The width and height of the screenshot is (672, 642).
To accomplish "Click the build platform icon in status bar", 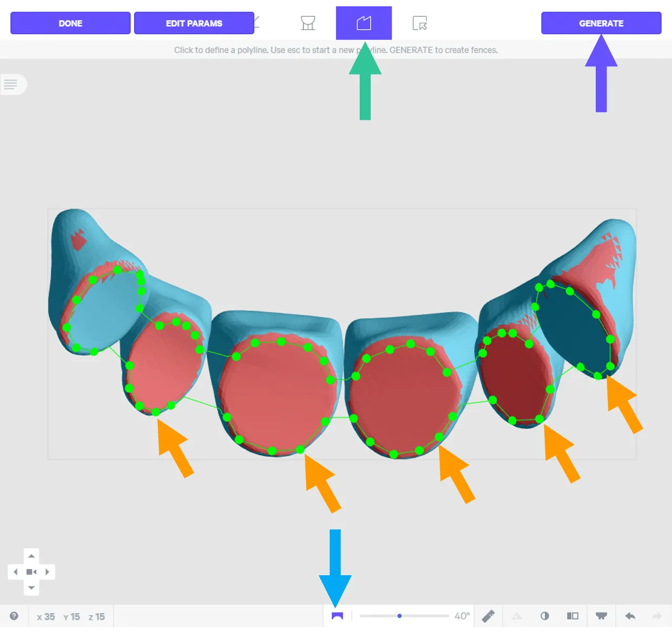I will (602, 616).
